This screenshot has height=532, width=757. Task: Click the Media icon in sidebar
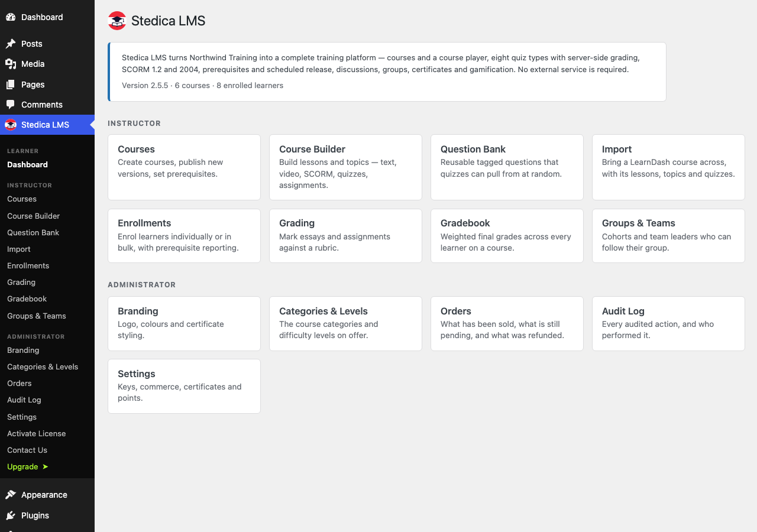(11, 64)
